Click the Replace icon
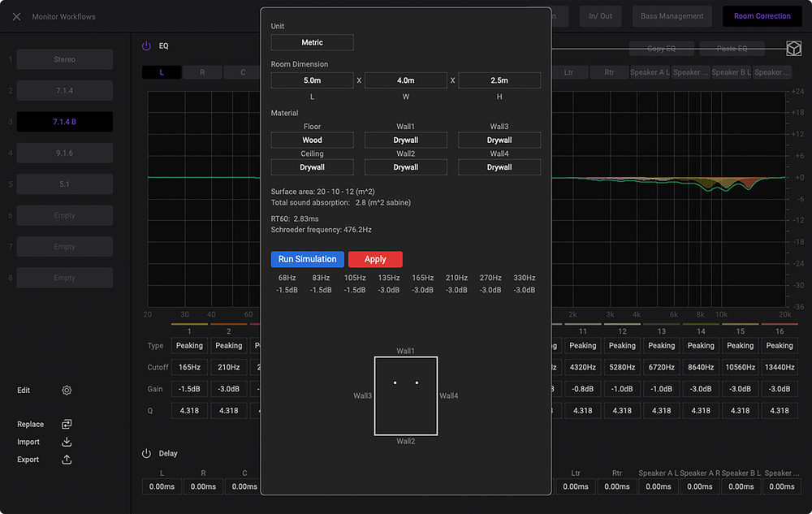This screenshot has width=812, height=514. click(67, 424)
